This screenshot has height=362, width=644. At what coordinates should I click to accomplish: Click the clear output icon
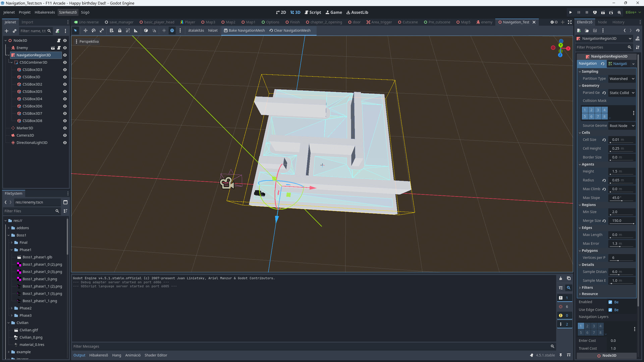560,279
